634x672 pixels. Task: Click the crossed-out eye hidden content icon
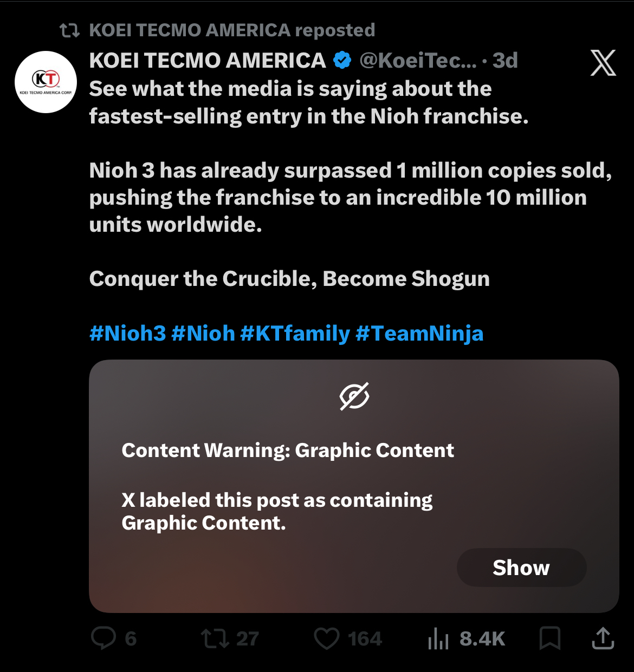coord(354,396)
